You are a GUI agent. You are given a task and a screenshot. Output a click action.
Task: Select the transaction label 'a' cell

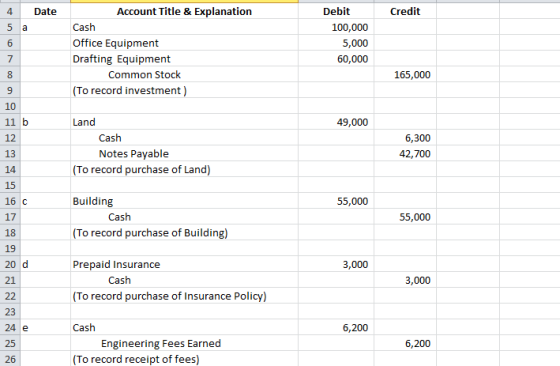coord(45,27)
